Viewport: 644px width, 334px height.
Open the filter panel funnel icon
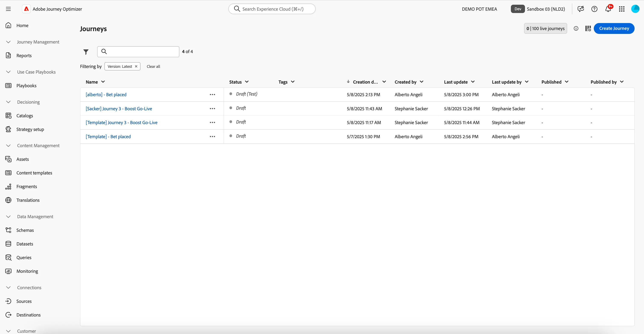coord(86,52)
